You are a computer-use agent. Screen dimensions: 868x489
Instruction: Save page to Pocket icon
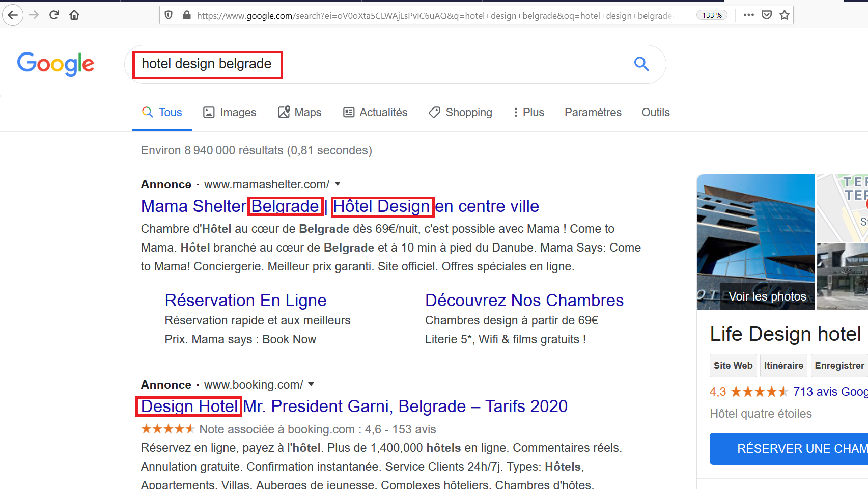click(x=767, y=15)
